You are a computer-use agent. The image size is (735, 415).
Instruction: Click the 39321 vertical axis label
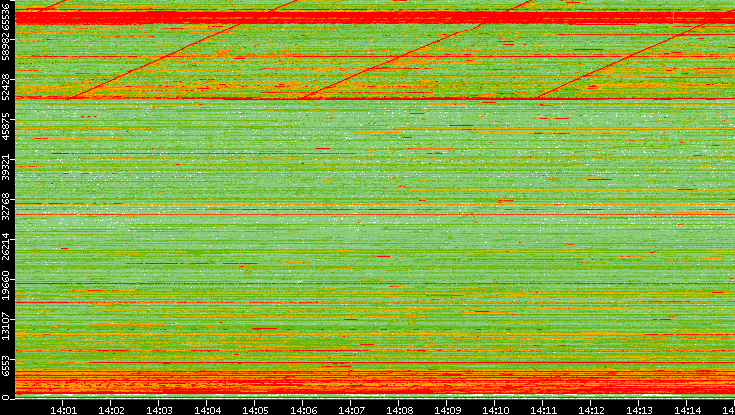click(5, 165)
